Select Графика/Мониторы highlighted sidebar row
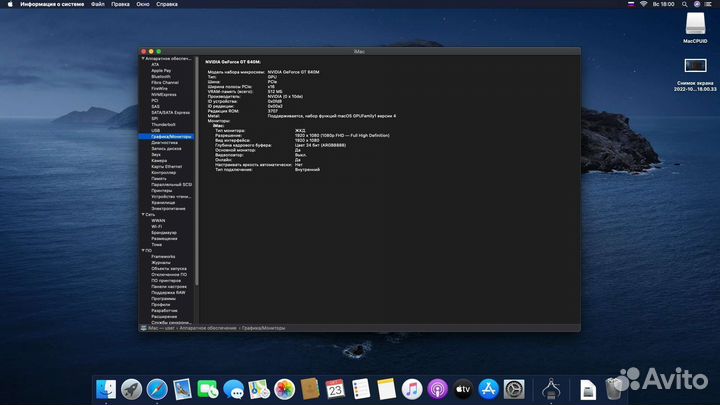The width and height of the screenshot is (720, 405). pyautogui.click(x=167, y=136)
